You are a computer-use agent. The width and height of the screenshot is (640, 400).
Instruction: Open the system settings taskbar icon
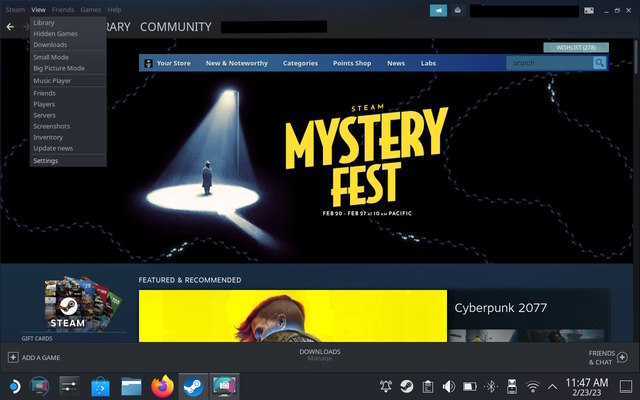click(x=69, y=386)
